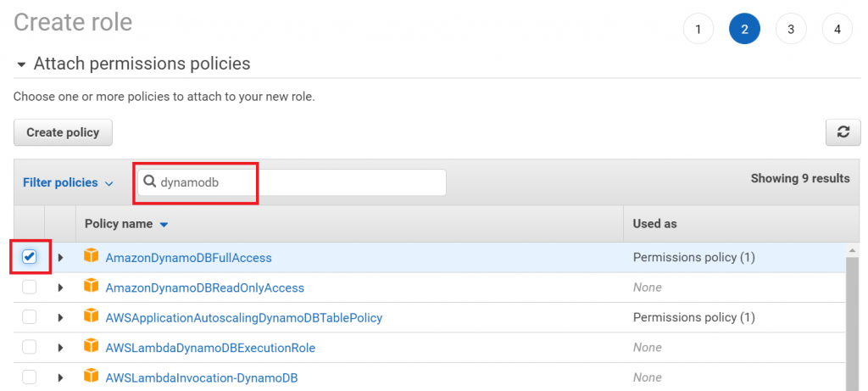Expand AmazonDynamoDBReadOnlyAccess policy details
868x391 pixels.
coord(61,288)
